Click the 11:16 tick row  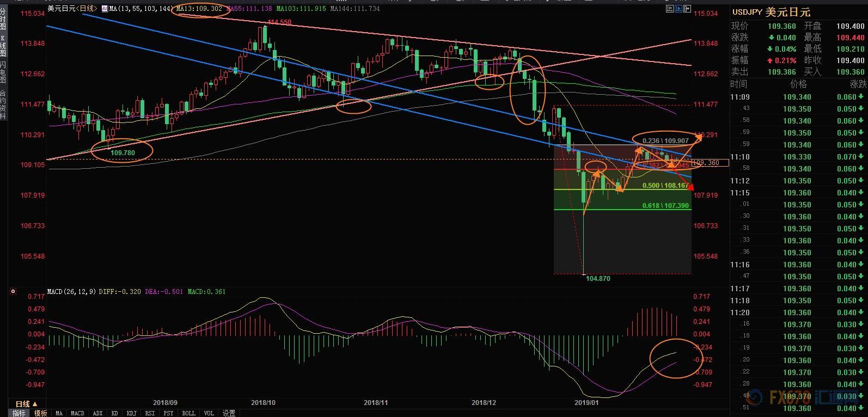point(798,265)
